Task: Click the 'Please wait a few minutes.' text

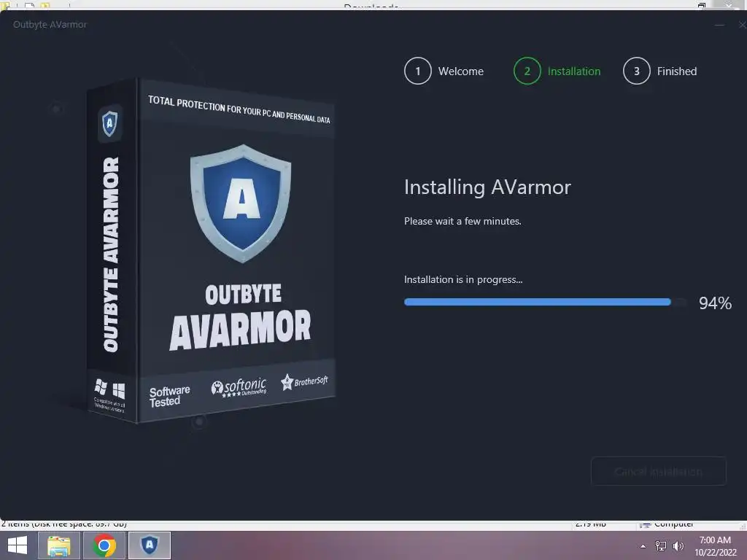Action: [462, 221]
